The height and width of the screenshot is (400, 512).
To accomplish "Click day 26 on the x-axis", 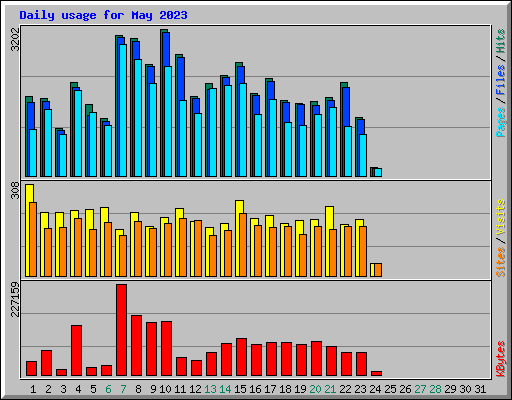I will (x=405, y=389).
